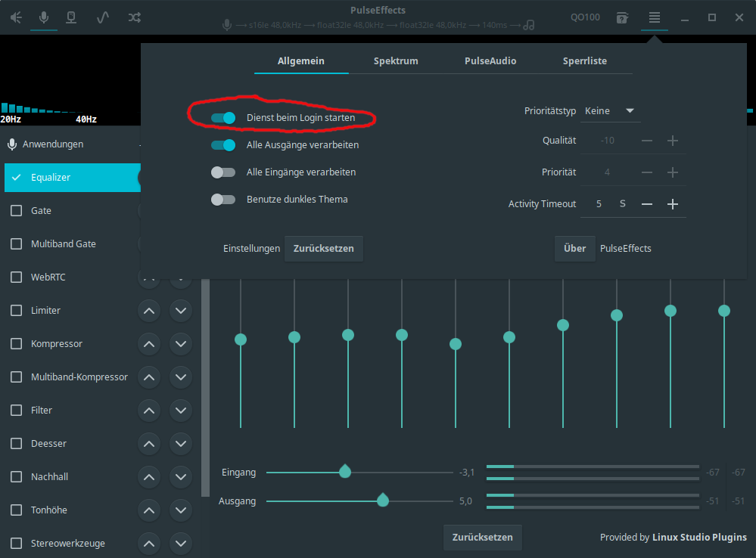Switch to speaker output effects view
Image resolution: width=756 pixels, height=558 pixels.
point(16,17)
